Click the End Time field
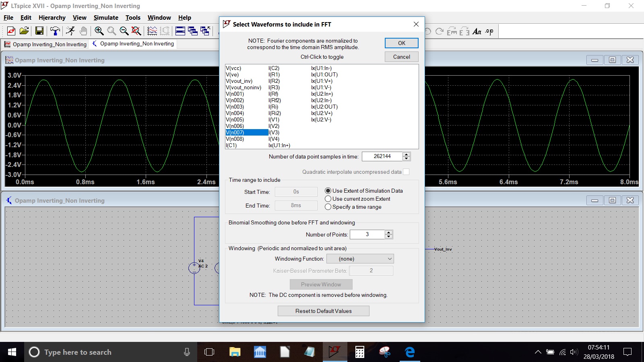Viewport: 644px width, 362px height. point(296,206)
